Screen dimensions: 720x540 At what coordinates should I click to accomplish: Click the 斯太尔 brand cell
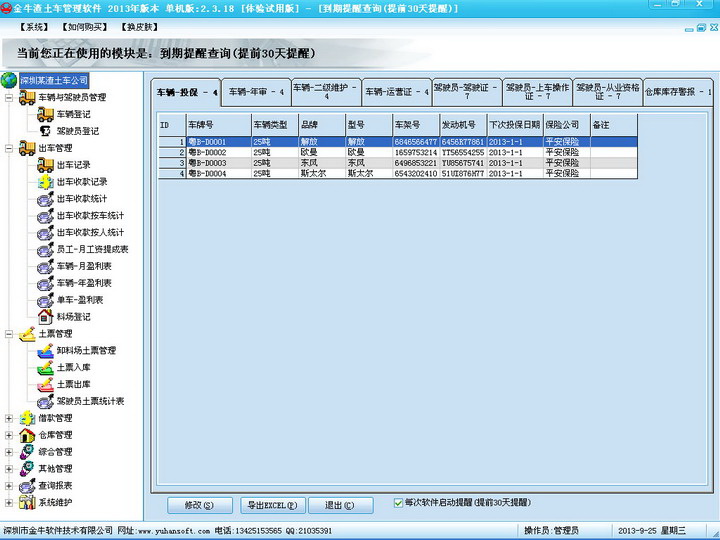point(321,174)
